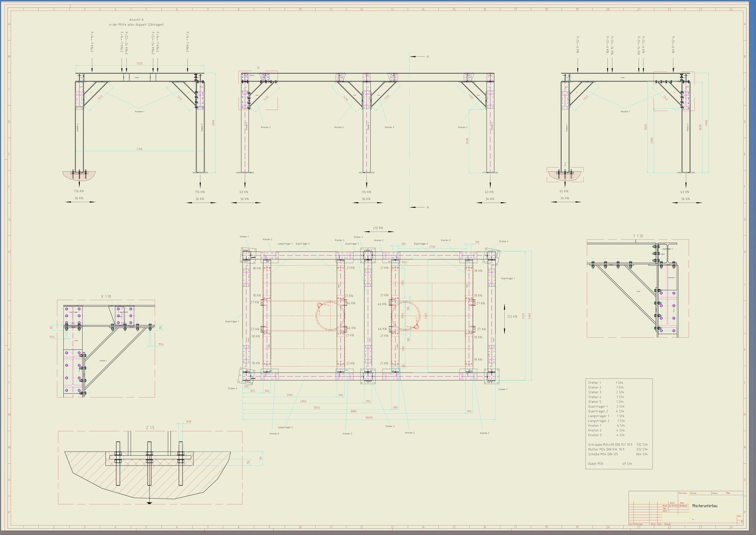Click the M30 label in detail Z
Viewport: 756px width, 535px height.
[x=188, y=422]
